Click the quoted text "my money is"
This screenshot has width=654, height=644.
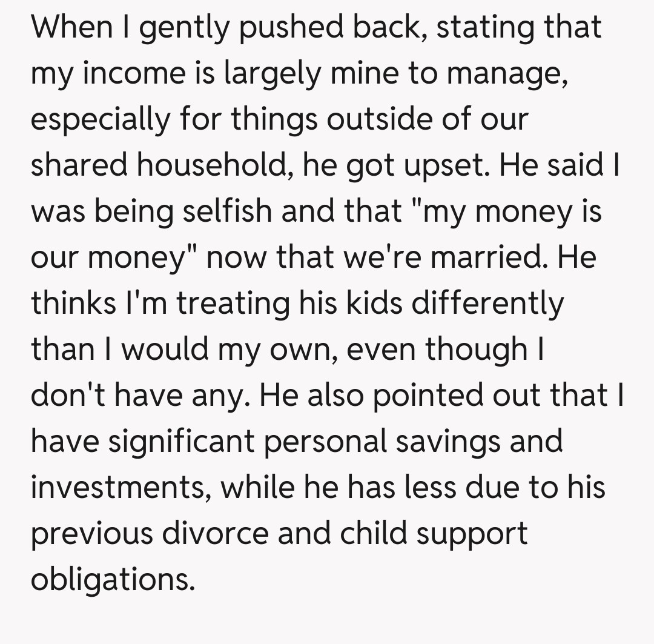[x=509, y=211]
